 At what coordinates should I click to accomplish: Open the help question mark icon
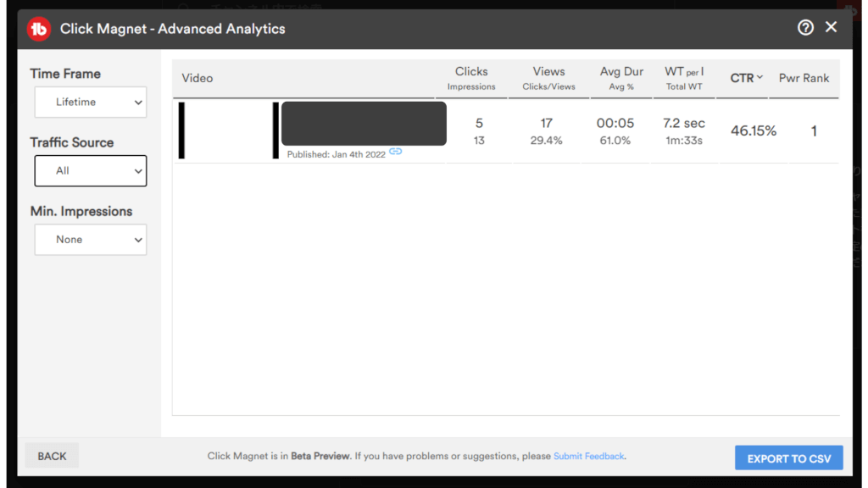[x=805, y=28]
